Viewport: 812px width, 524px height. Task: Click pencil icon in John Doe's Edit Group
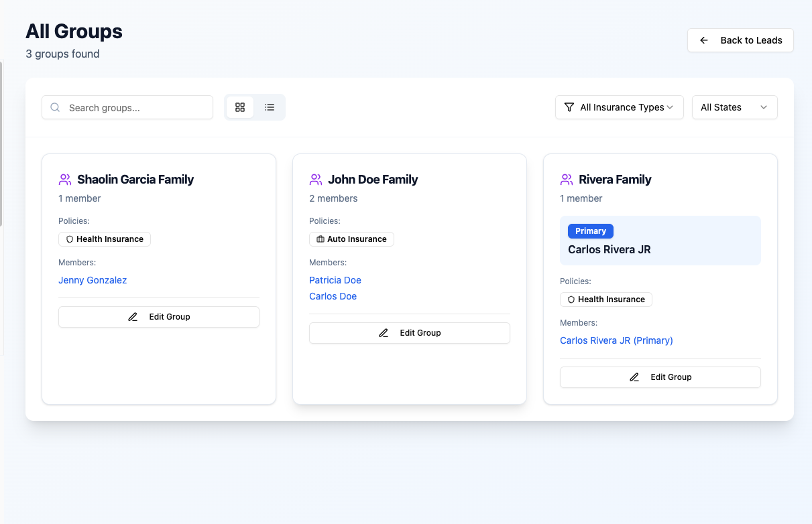pyautogui.click(x=384, y=333)
